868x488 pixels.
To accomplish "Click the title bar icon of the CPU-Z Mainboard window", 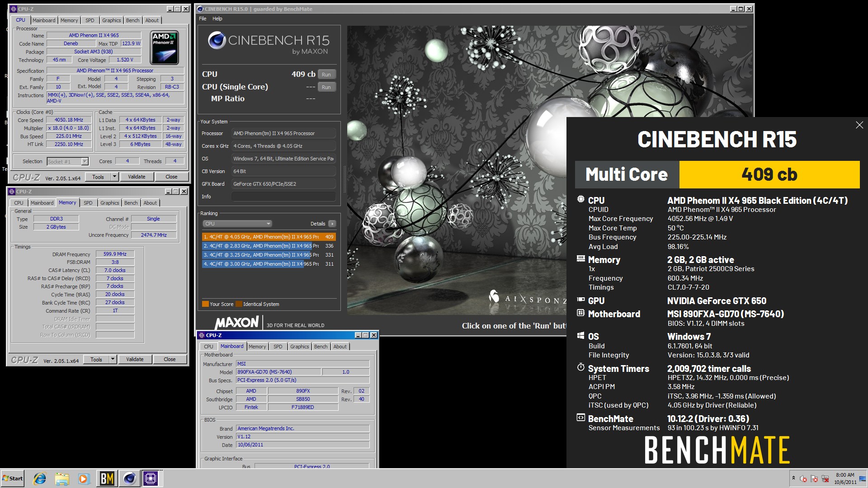I will pyautogui.click(x=202, y=335).
